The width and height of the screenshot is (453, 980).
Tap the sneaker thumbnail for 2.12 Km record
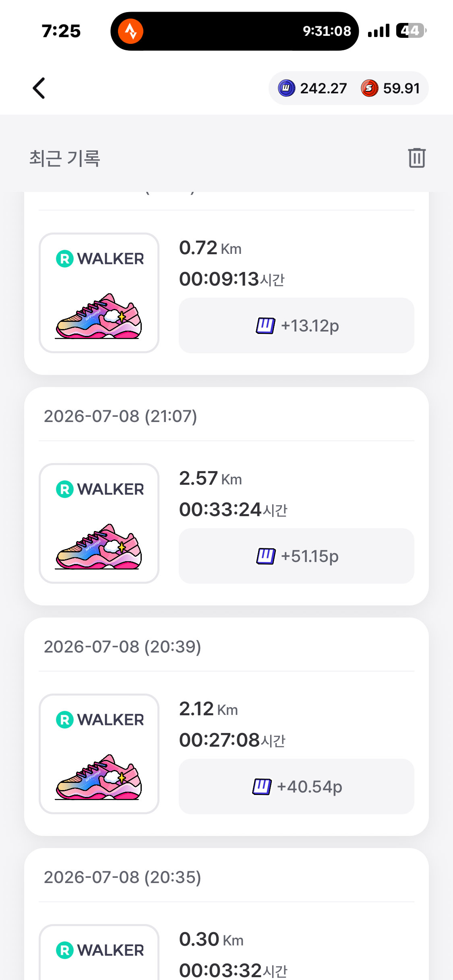(99, 754)
